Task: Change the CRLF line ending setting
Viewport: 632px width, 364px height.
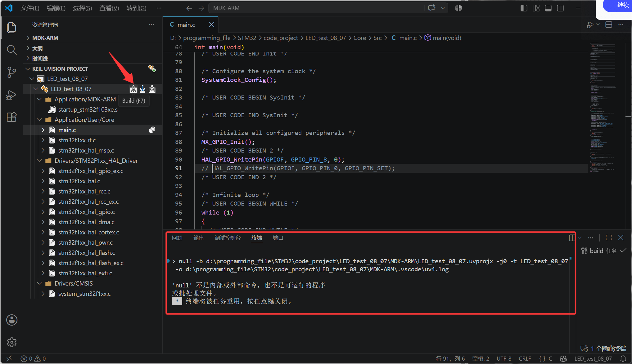Action: (525, 359)
